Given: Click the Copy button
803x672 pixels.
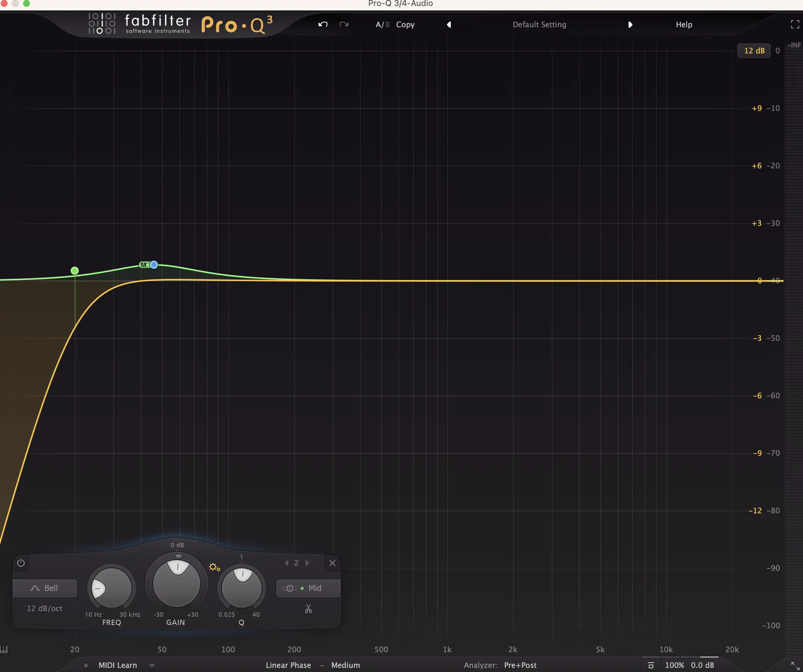Looking at the screenshot, I should (x=405, y=25).
